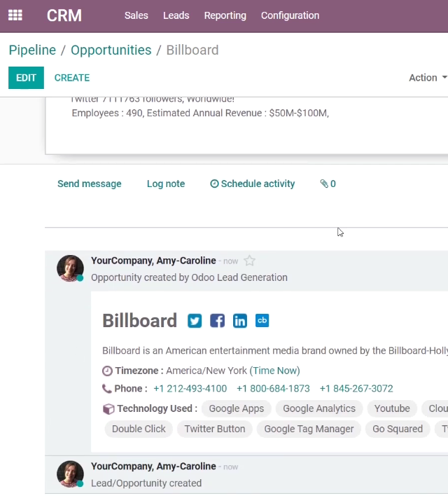This screenshot has width=448, height=496.
Task: Click the Google Tag Manager tag
Action: point(309,429)
